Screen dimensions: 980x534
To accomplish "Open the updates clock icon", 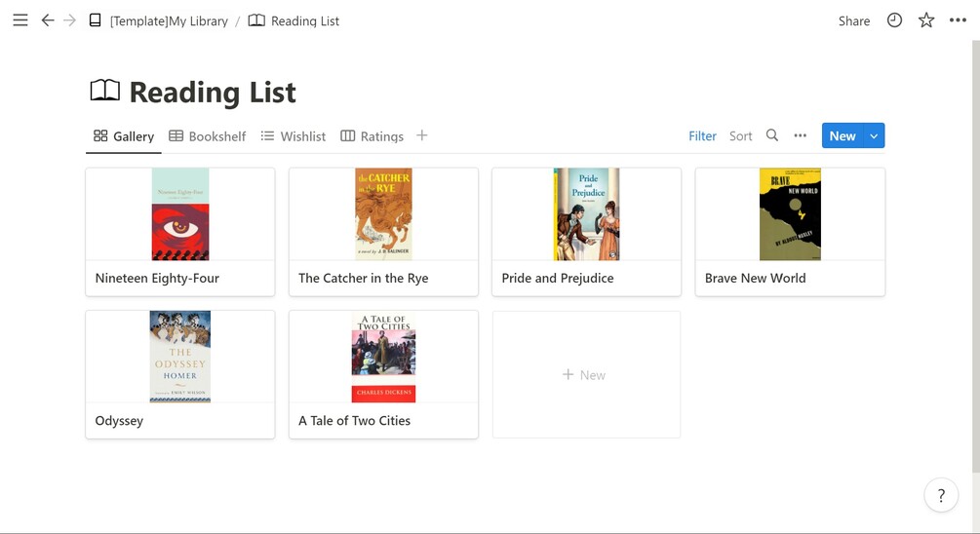I will [x=894, y=20].
